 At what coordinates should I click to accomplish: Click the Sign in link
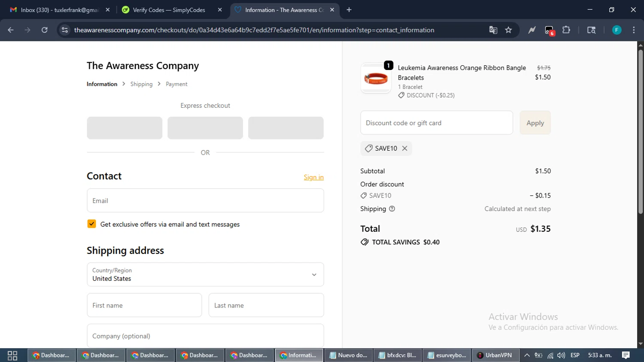314,177
